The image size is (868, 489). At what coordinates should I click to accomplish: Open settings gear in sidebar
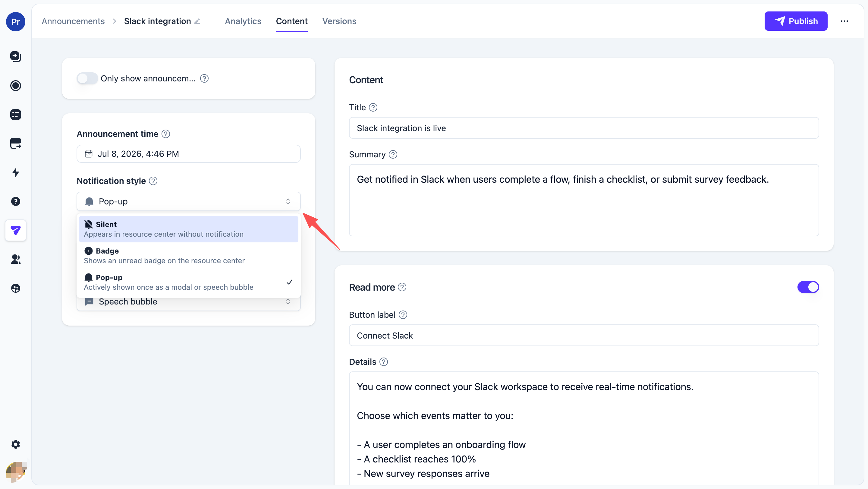tap(15, 444)
